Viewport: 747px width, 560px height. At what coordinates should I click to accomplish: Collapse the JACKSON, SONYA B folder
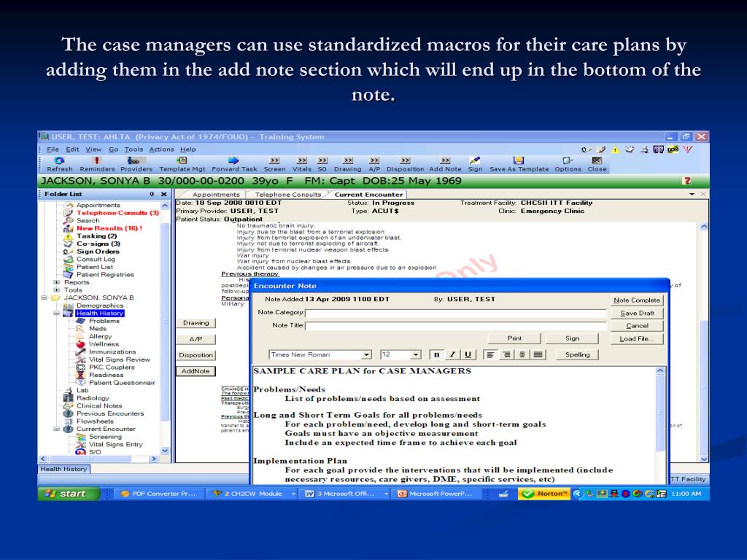click(x=44, y=297)
